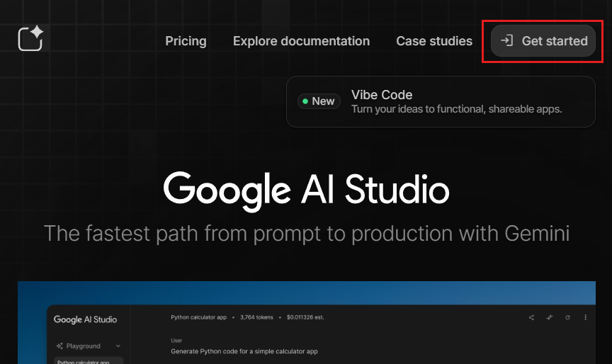Click the sign-in arrow icon in Get started
The image size is (612, 364).
(x=506, y=41)
